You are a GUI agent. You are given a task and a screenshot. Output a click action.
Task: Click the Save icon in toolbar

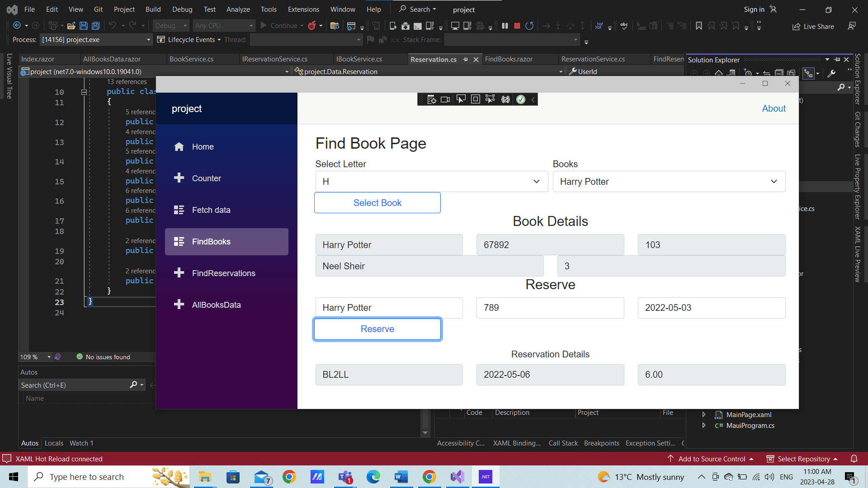83,26
